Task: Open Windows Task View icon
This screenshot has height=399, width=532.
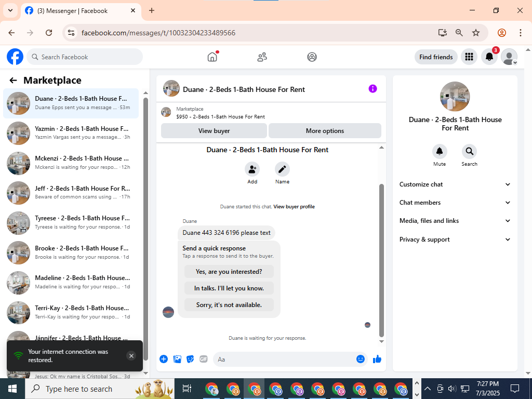Action: (x=187, y=389)
